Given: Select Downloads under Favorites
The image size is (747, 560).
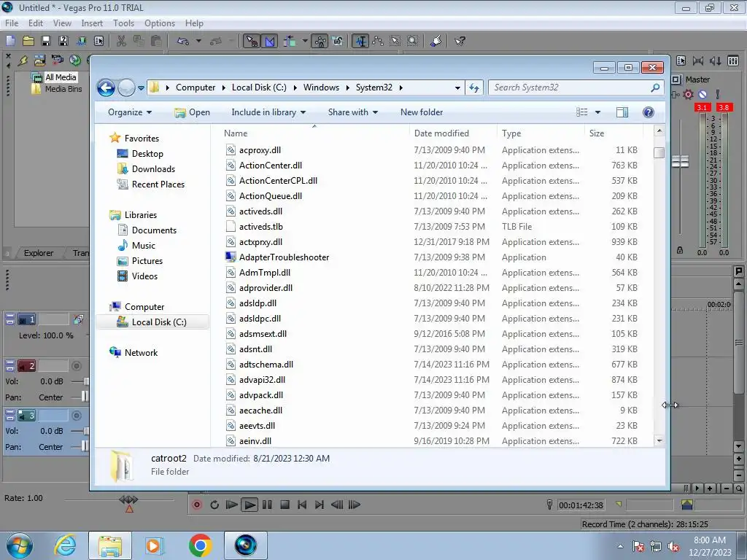Looking at the screenshot, I should point(153,169).
